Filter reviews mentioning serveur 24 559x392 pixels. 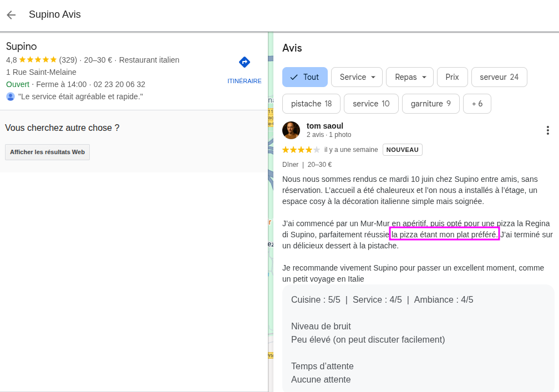coord(499,77)
